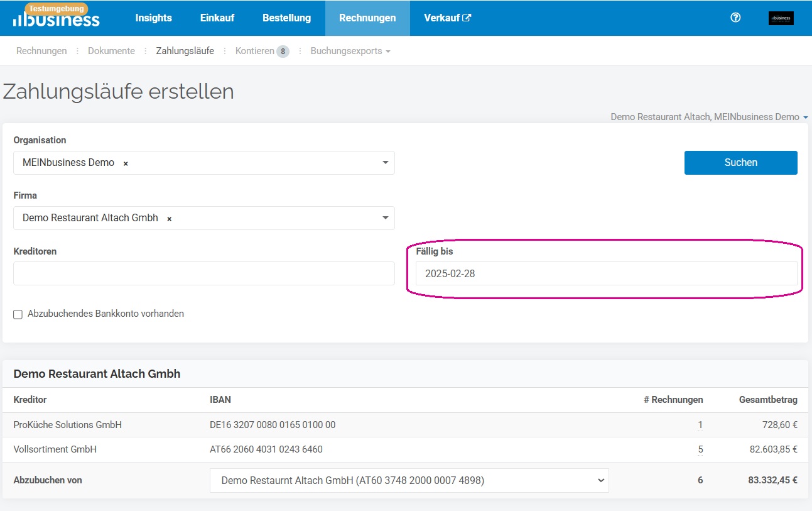Image resolution: width=812 pixels, height=511 pixels.
Task: Open Vollsortiment GmbH invoice count link 5
Action: point(700,449)
